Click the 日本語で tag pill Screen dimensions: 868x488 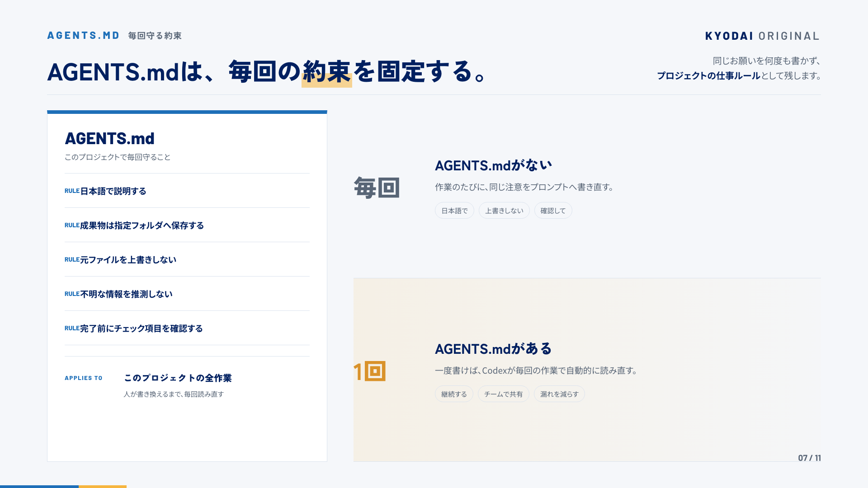[454, 211]
